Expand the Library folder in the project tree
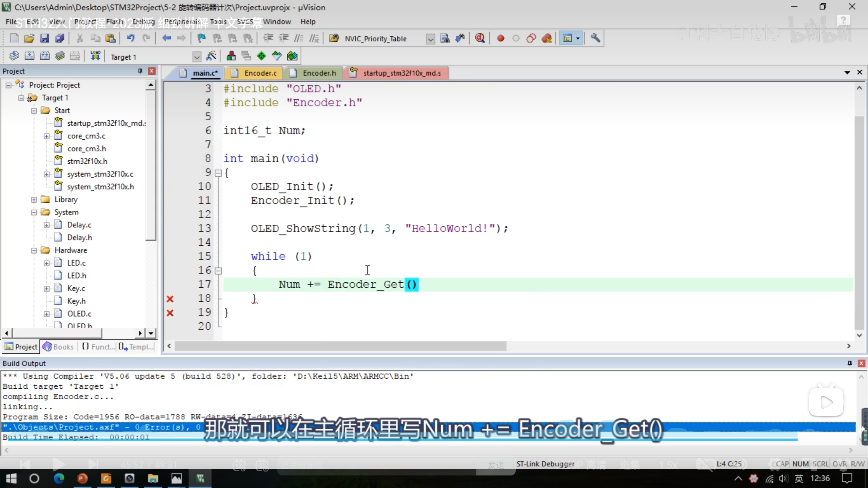The width and height of the screenshot is (868, 488). [34, 200]
